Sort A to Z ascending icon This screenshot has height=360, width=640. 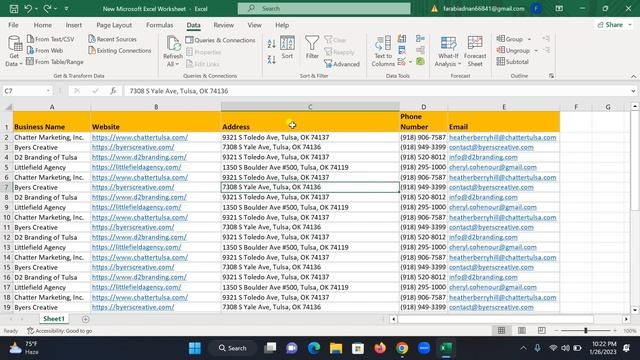(271, 44)
